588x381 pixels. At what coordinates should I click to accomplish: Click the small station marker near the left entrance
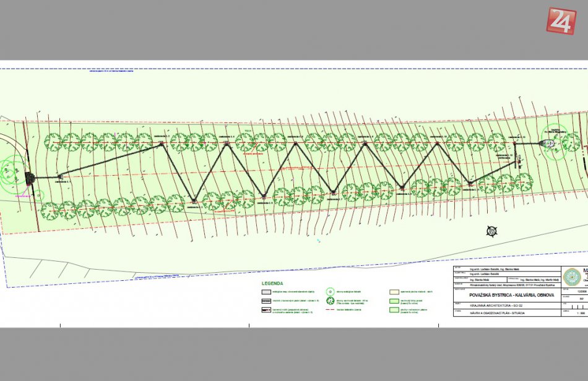point(61,178)
